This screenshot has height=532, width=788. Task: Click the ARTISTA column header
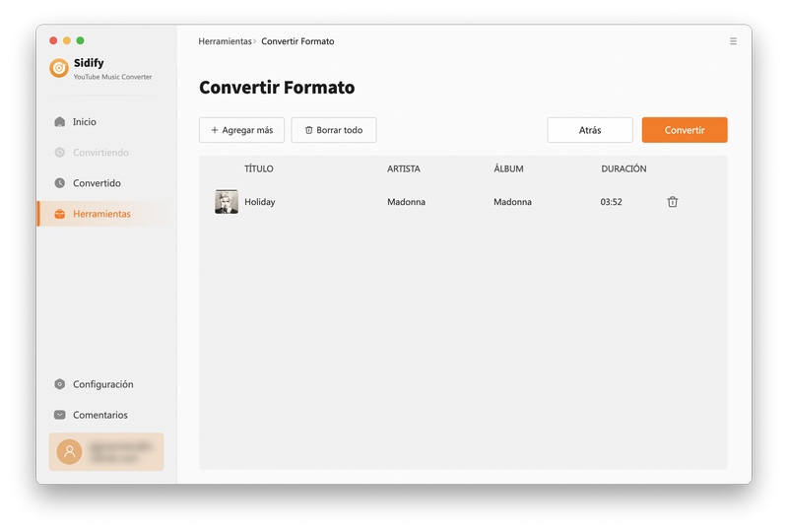[404, 168]
